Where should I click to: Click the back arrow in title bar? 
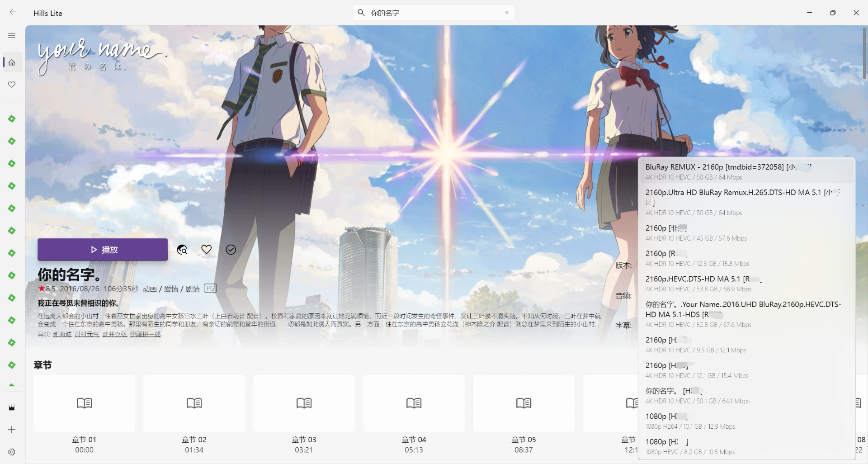point(13,12)
